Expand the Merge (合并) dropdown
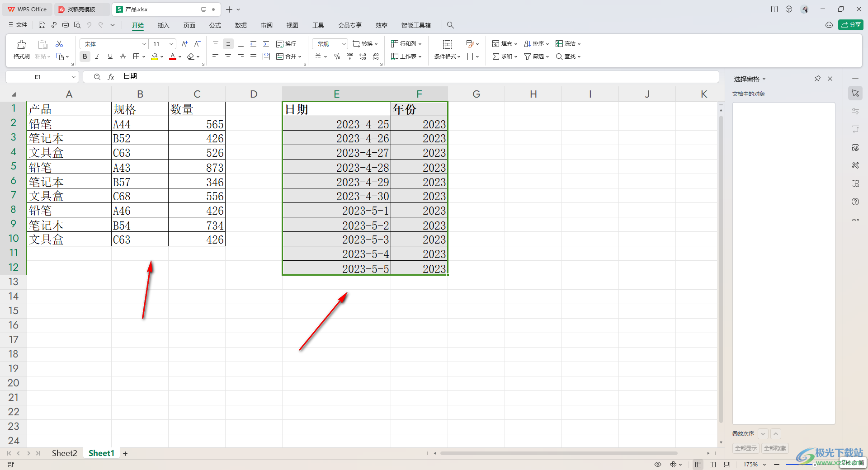 point(300,57)
